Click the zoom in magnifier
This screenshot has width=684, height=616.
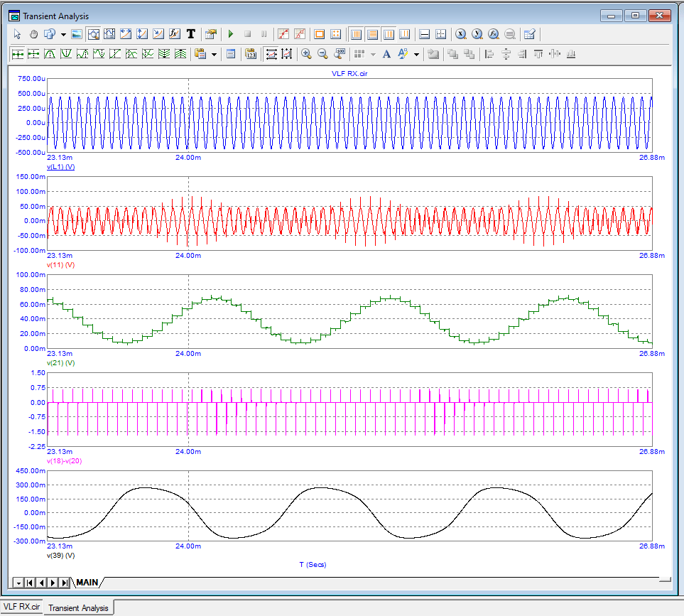[x=306, y=54]
